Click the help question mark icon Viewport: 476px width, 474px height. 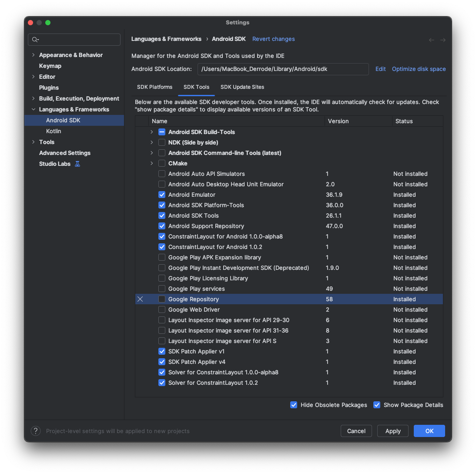[x=36, y=431]
